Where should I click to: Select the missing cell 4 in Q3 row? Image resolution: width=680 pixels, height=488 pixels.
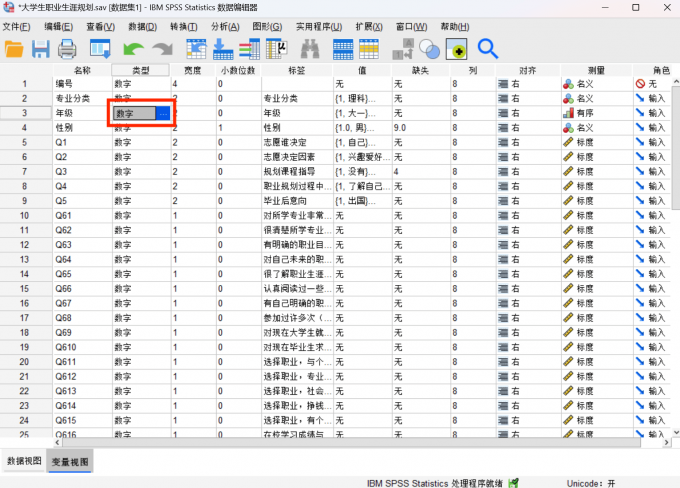421,172
